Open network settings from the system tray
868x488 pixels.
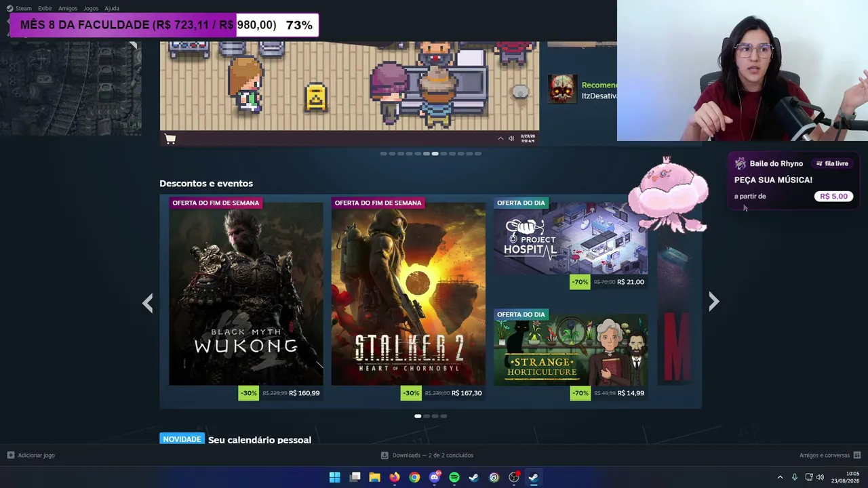point(808,477)
